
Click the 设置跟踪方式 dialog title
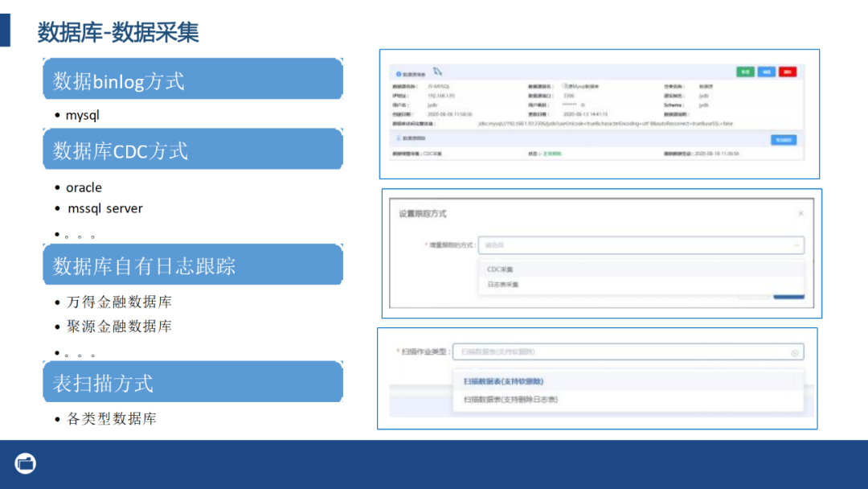[423, 214]
